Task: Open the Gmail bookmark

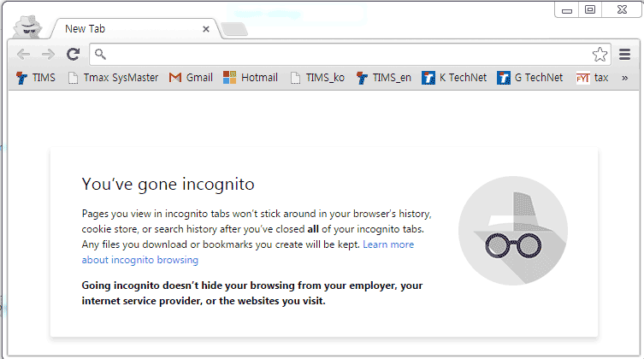Action: [x=191, y=78]
